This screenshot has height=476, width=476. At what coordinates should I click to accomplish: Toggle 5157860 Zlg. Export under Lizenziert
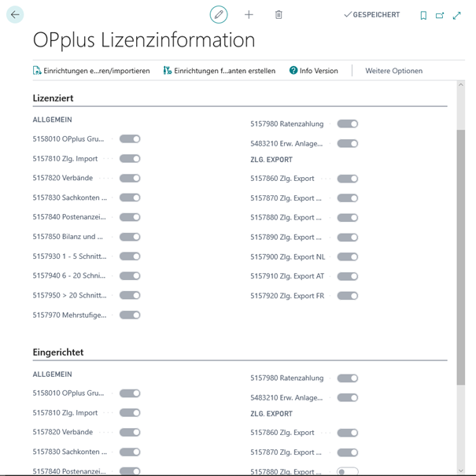[348, 179]
